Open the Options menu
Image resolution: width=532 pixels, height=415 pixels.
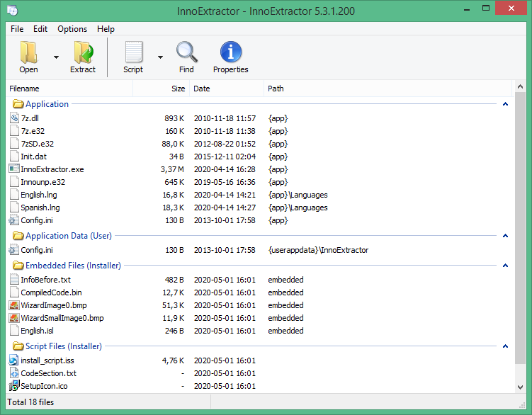[72, 29]
